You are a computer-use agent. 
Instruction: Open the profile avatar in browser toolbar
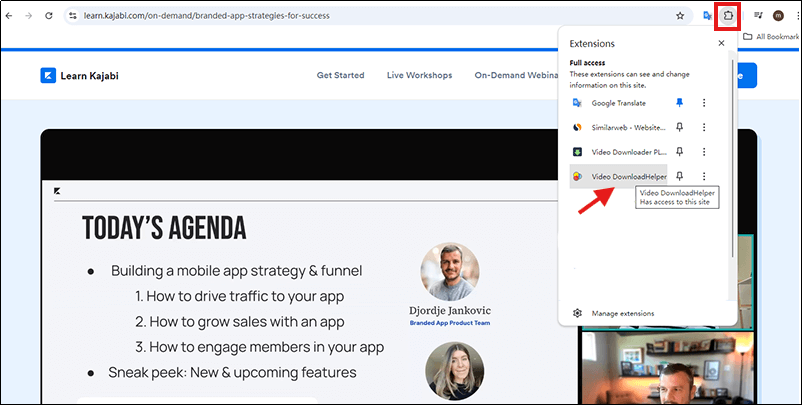[x=778, y=16]
